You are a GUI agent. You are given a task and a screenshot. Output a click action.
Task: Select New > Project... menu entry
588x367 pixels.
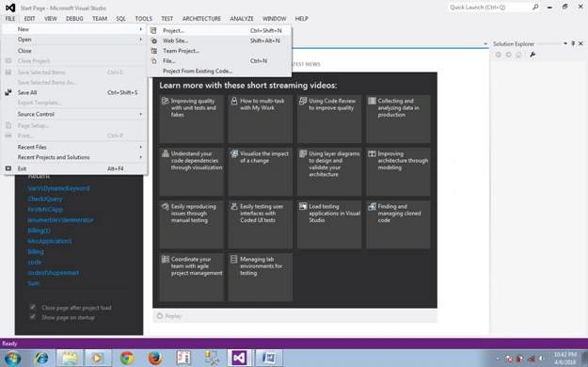(x=220, y=31)
